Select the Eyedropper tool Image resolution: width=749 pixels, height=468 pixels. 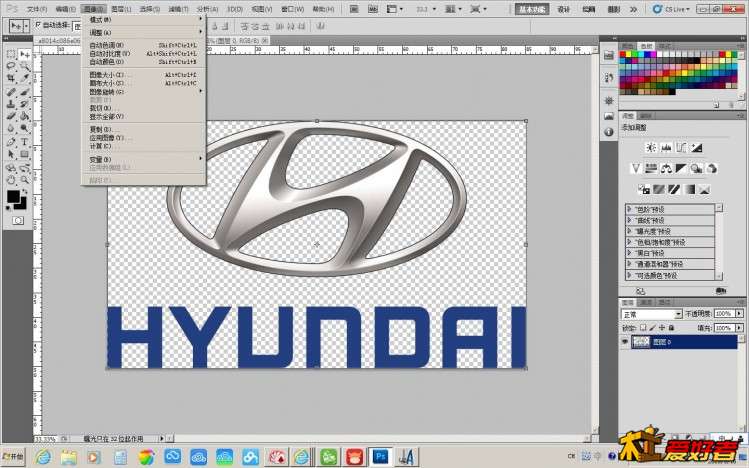pos(24,79)
